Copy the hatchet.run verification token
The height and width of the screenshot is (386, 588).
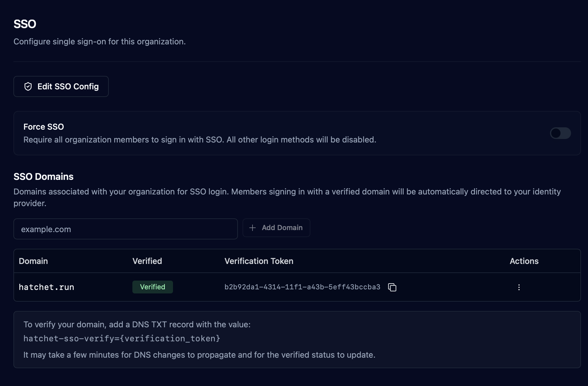click(392, 287)
